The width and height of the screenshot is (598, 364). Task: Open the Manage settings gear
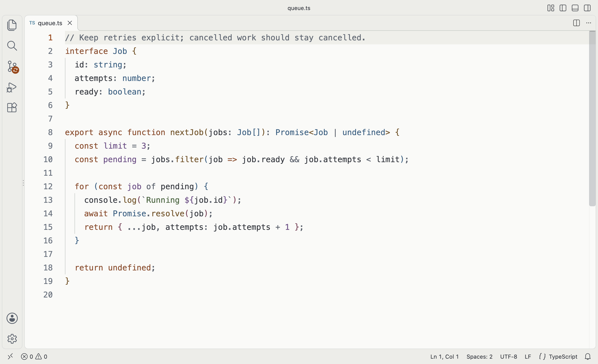(12, 339)
